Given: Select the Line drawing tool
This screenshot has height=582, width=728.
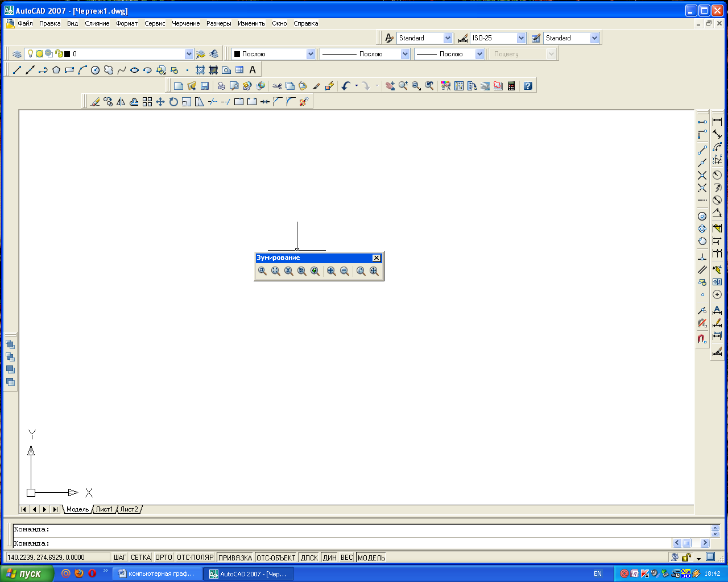Looking at the screenshot, I should coord(17,70).
